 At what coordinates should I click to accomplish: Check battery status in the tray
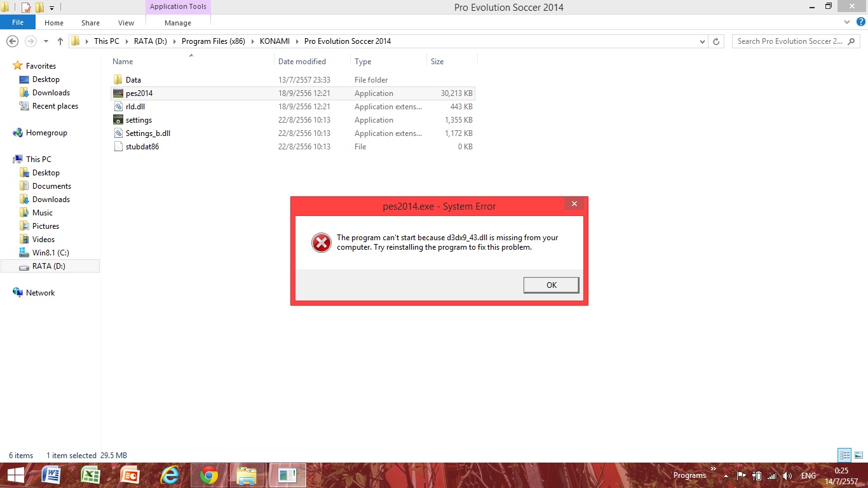pos(757,475)
